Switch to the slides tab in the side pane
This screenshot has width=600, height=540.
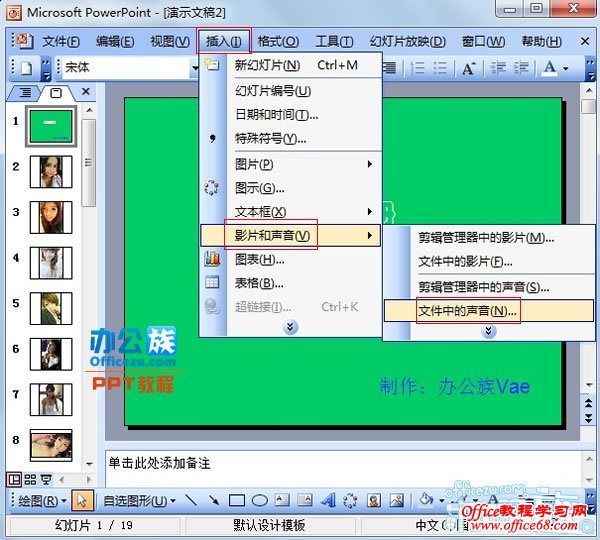[x=56, y=92]
